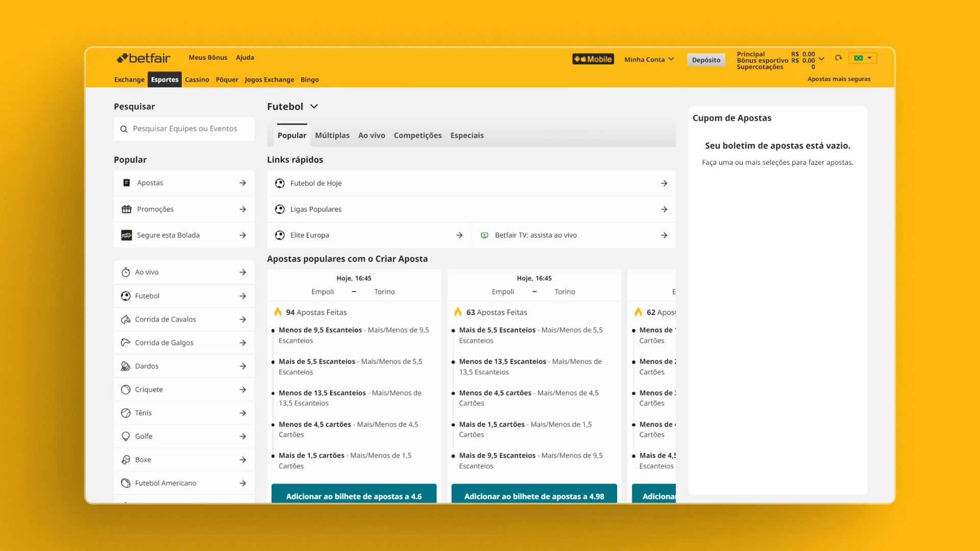
Task: Switch to the Múltiplas tab
Action: (x=332, y=135)
